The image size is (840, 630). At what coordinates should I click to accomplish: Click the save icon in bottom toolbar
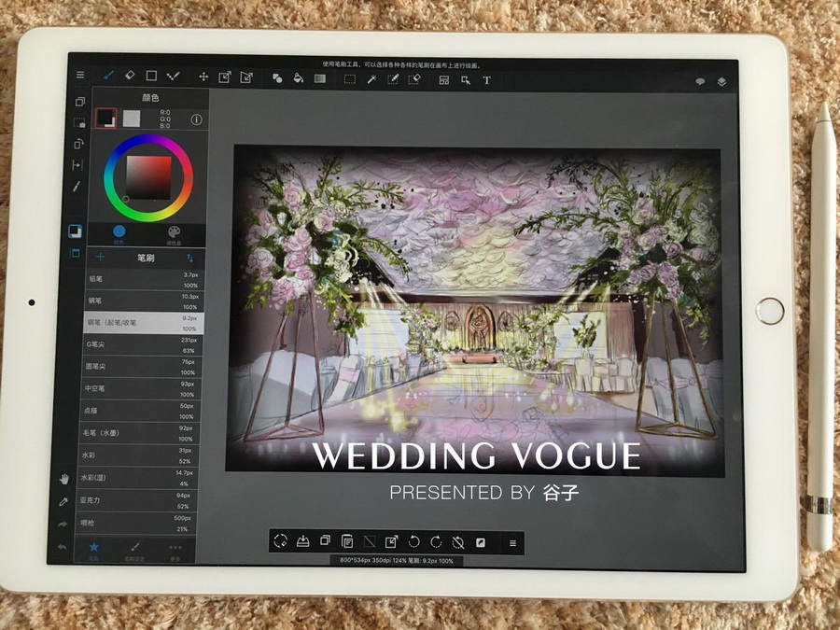coord(302,541)
